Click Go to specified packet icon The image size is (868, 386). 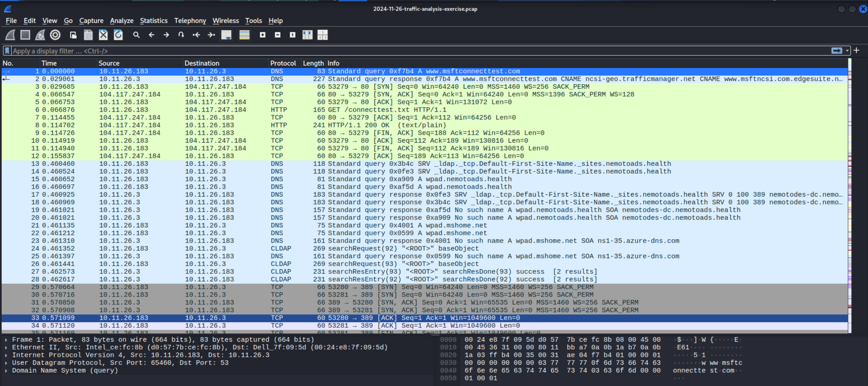(181, 35)
